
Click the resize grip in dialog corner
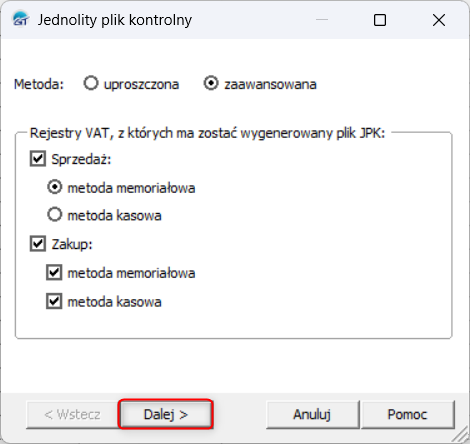pos(460,435)
